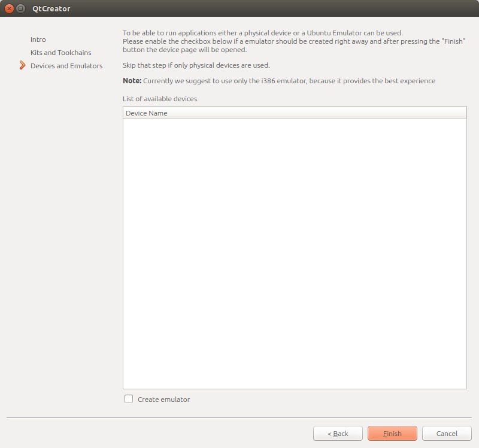Click the "List of available devices" label
Viewport: 479px width, 448px height.
click(160, 99)
